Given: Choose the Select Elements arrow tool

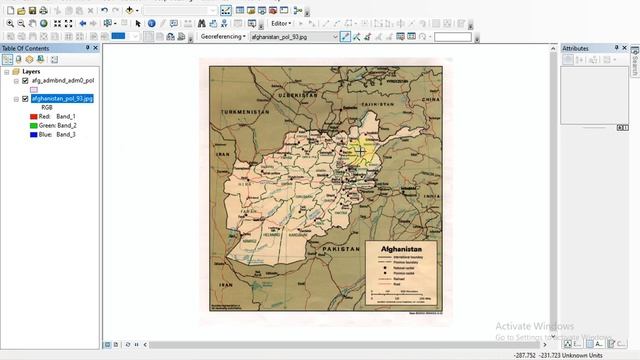Looking at the screenshot, I should point(138,24).
